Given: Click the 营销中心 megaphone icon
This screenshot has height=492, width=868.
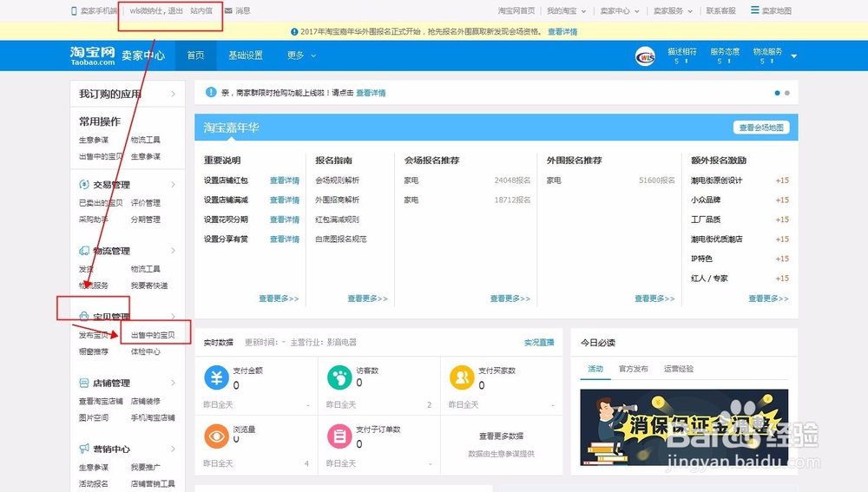Looking at the screenshot, I should tap(84, 449).
